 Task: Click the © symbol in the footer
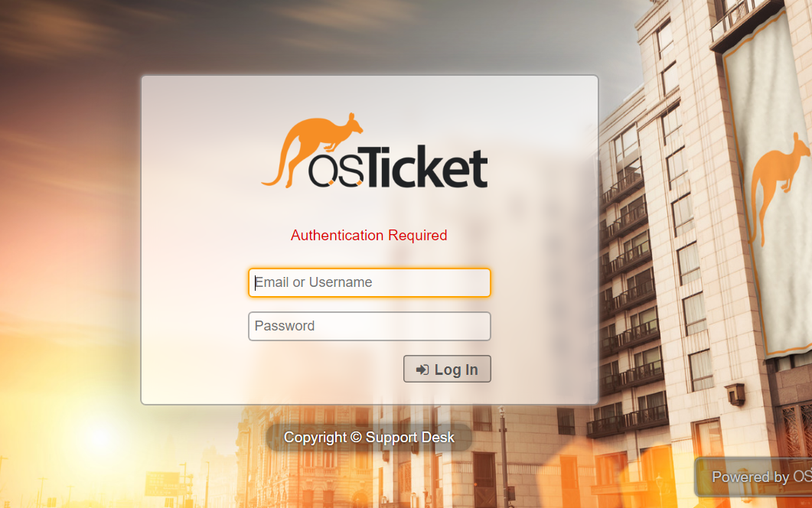pos(356,437)
